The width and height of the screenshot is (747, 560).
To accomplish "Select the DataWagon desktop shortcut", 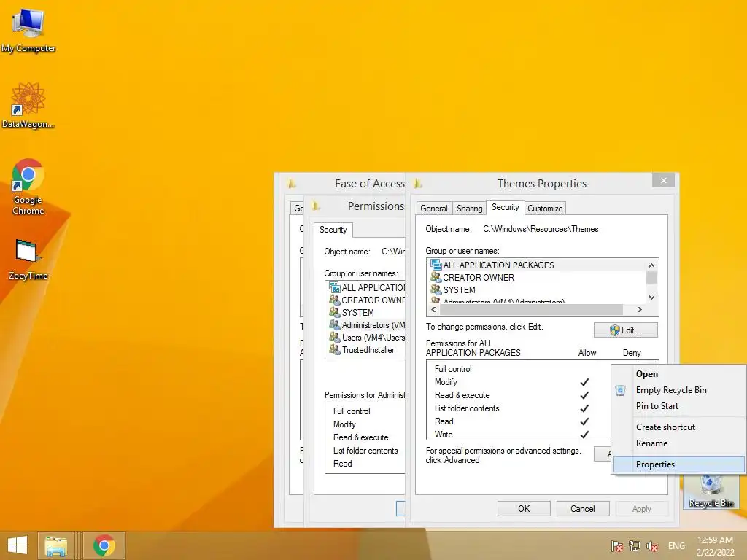I will 28,105.
